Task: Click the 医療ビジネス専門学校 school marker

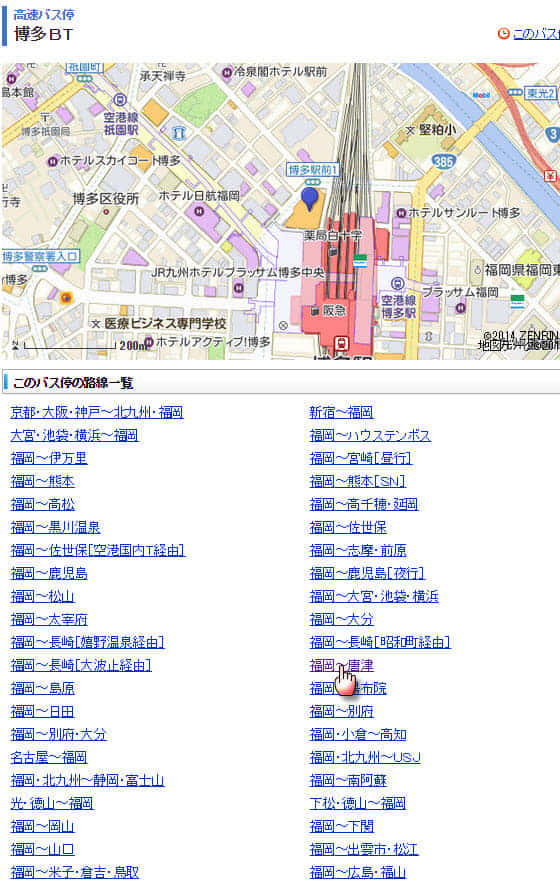Action: [96, 324]
